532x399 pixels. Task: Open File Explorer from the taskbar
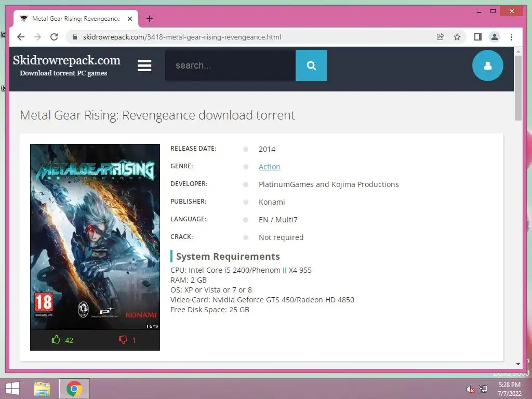pyautogui.click(x=42, y=389)
